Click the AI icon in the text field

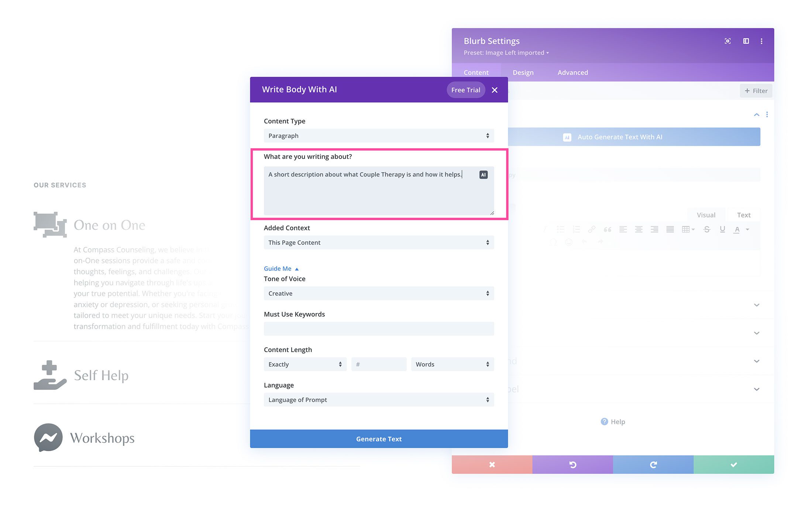click(x=485, y=174)
